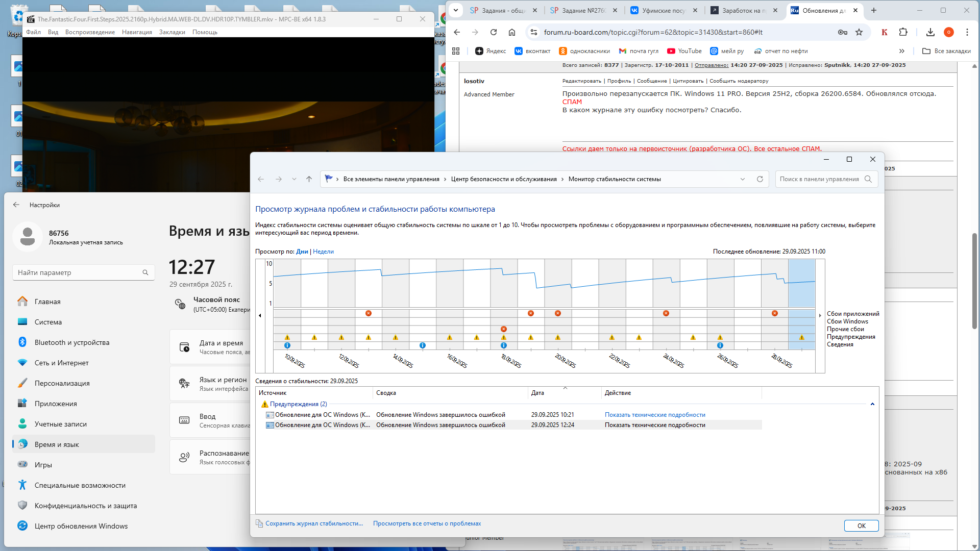Open the Воспроизведение menu in MPC-BE

90,32
